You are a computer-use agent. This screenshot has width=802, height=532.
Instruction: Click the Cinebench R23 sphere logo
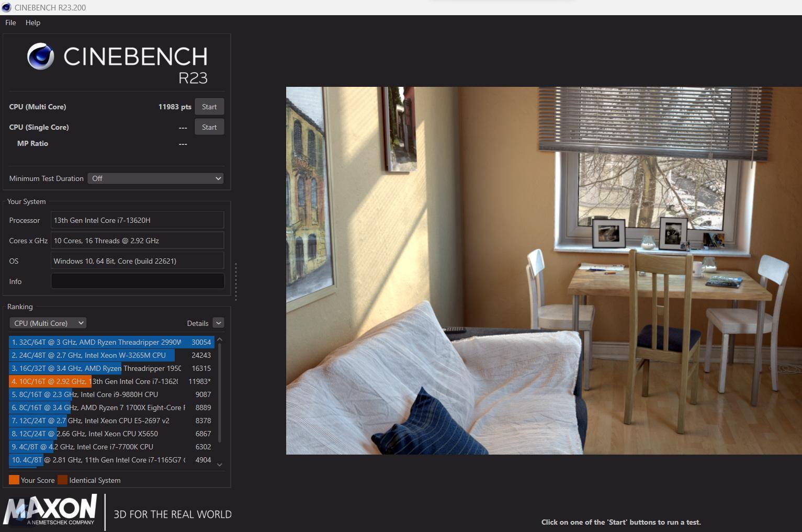tap(40, 56)
